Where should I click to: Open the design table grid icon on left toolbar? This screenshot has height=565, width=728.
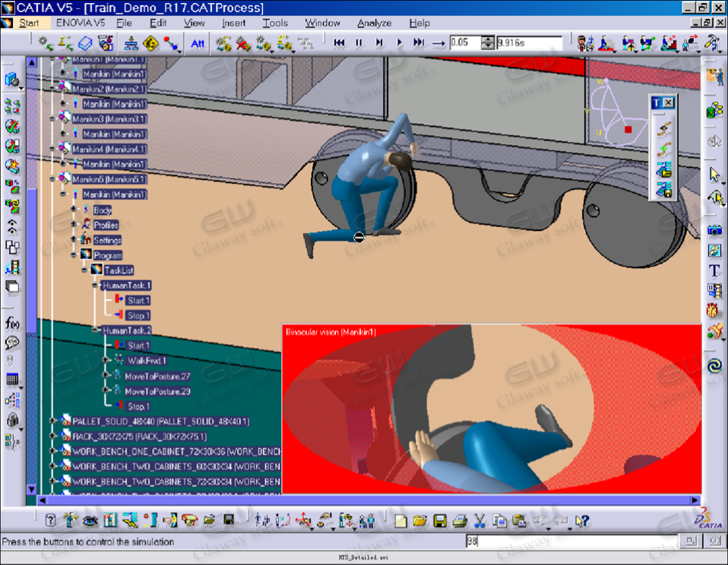click(x=12, y=379)
